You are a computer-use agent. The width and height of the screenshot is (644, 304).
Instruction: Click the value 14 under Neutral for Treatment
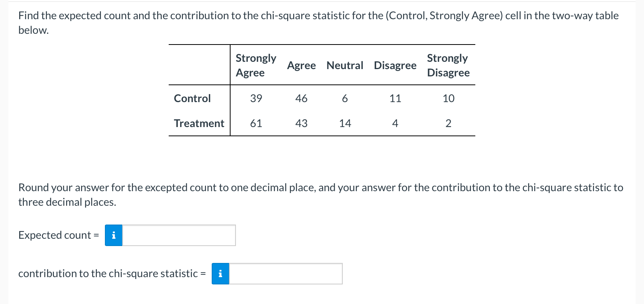click(345, 123)
